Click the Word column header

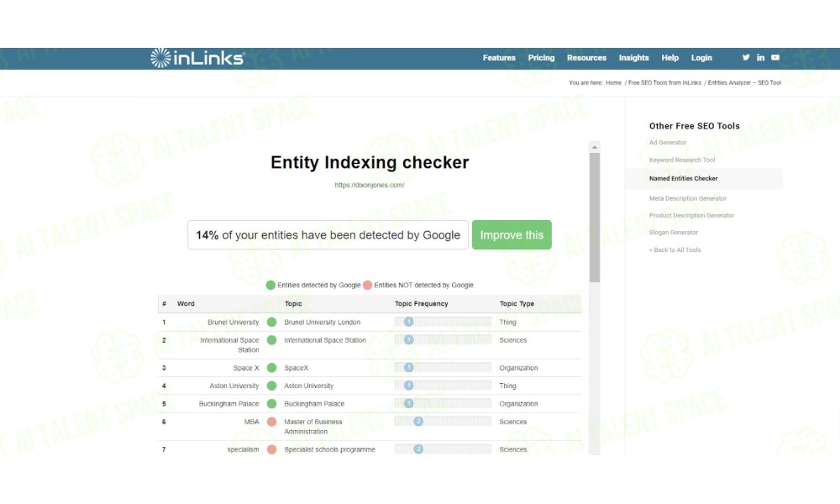(x=186, y=304)
